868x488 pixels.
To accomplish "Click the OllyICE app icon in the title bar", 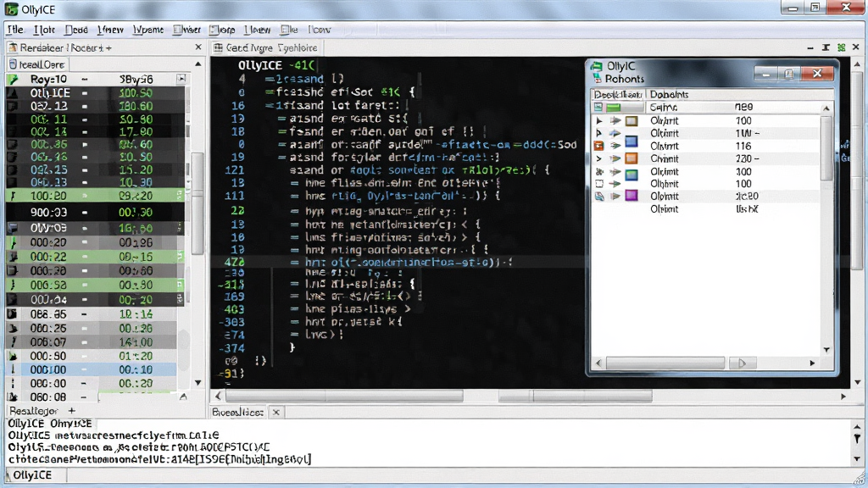I will click(11, 8).
